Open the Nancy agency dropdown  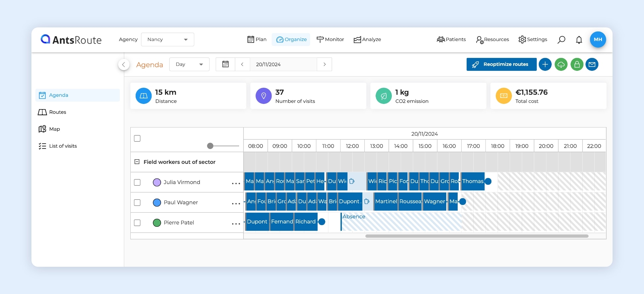coord(167,39)
